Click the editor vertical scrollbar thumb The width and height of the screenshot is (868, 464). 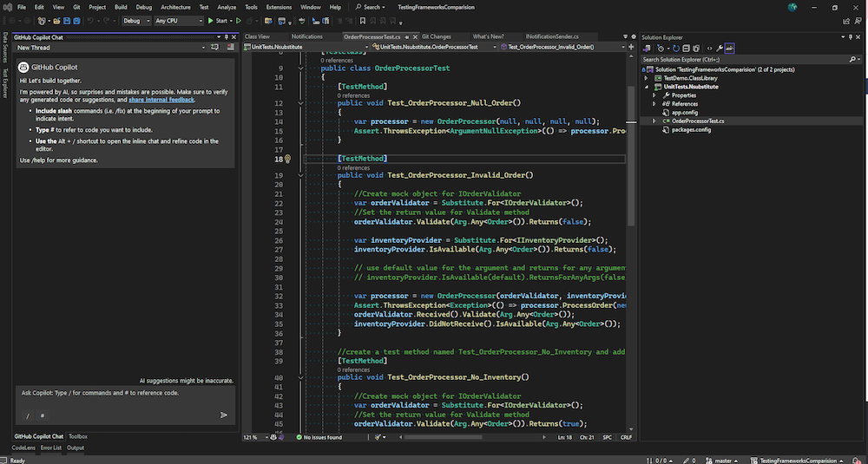pos(631,155)
